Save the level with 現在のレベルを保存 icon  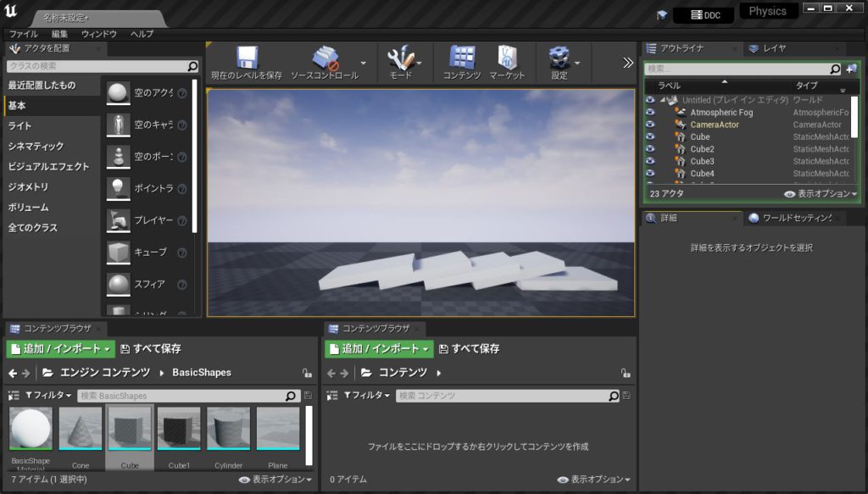[x=247, y=58]
